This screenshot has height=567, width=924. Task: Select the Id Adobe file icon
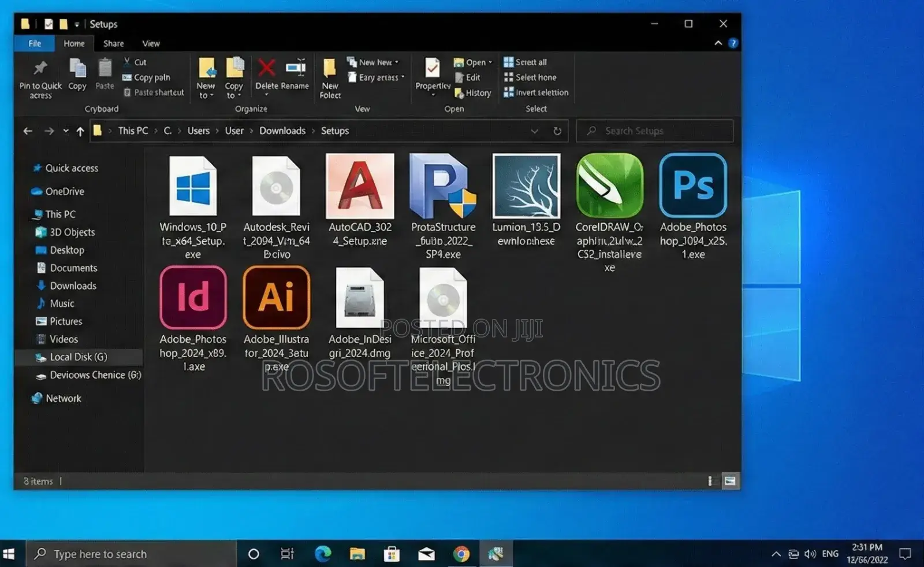tap(193, 298)
